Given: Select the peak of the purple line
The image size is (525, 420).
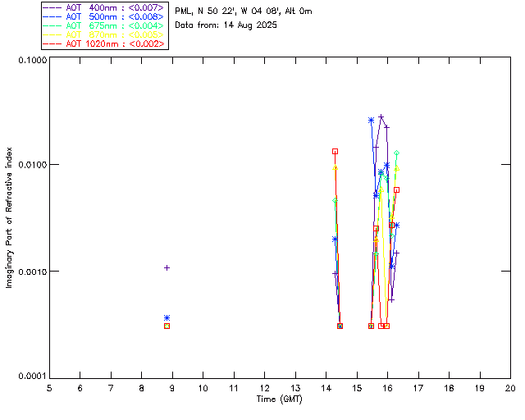Looking at the screenshot, I should tap(381, 116).
